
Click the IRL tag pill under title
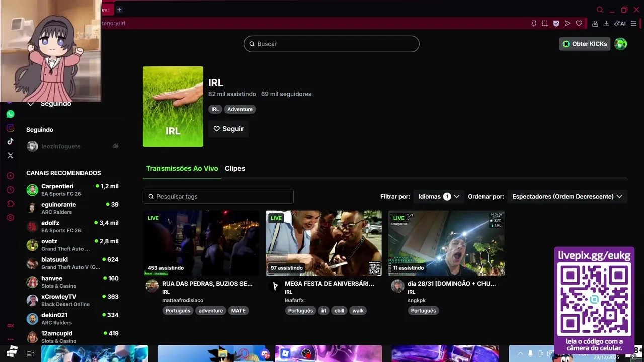click(x=215, y=109)
